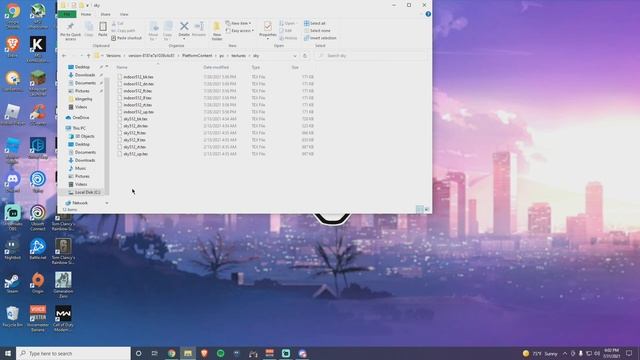Click Select none in ribbon
The image size is (640, 360).
tap(317, 31)
